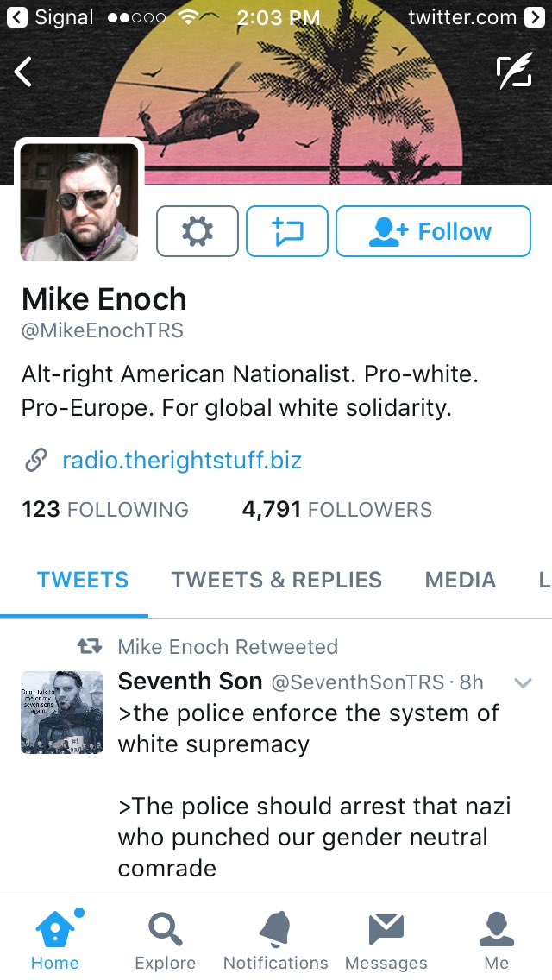Switch to the Media tab
The image size is (552, 980).
tap(461, 580)
